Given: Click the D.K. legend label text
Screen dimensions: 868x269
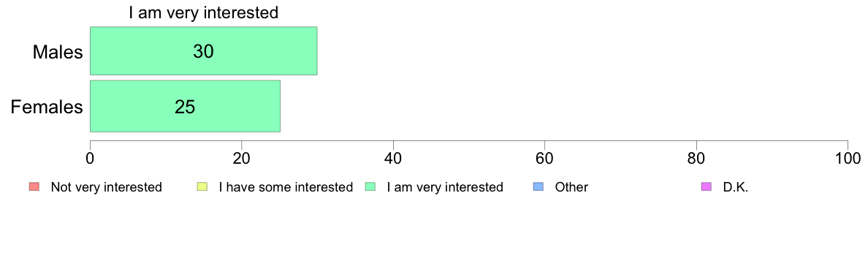Looking at the screenshot, I should (736, 187).
